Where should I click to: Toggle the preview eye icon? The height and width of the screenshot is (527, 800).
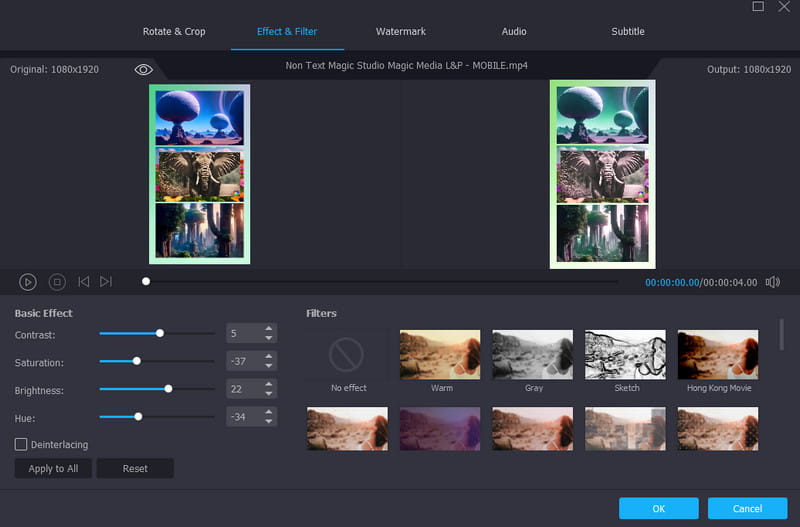143,69
